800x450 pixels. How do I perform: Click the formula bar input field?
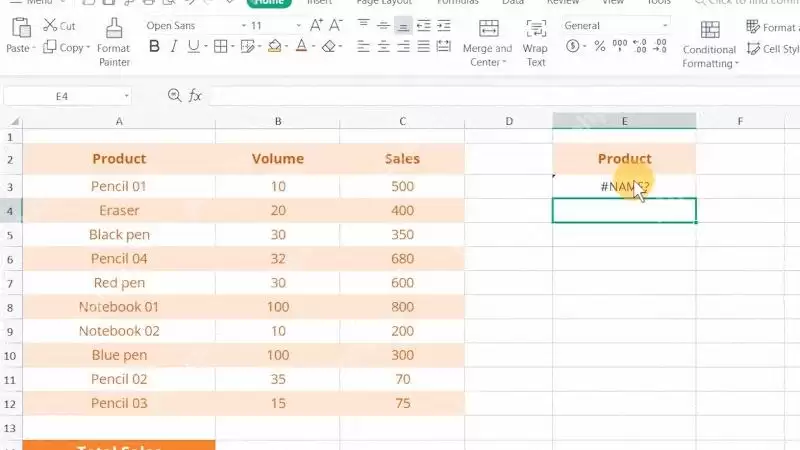coord(504,96)
